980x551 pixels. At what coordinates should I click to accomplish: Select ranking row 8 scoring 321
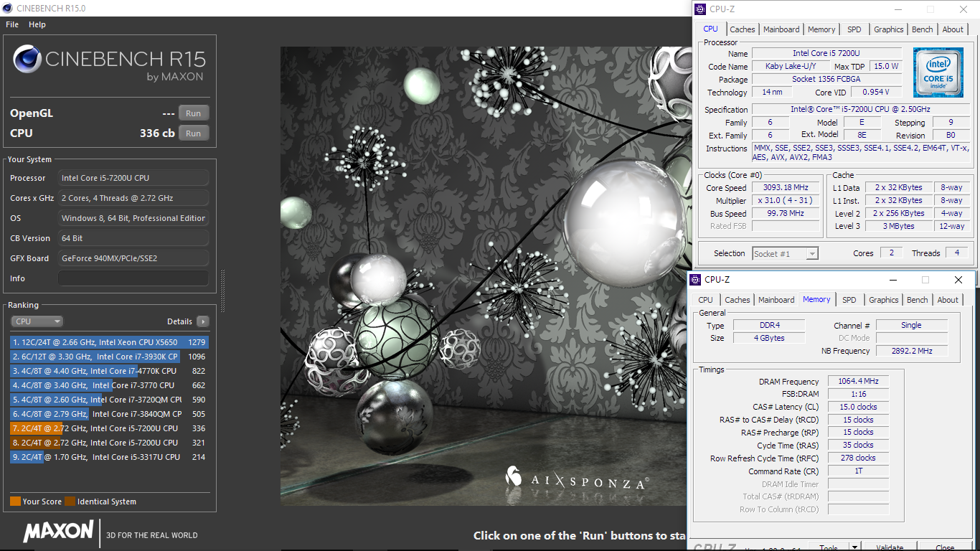(x=109, y=443)
